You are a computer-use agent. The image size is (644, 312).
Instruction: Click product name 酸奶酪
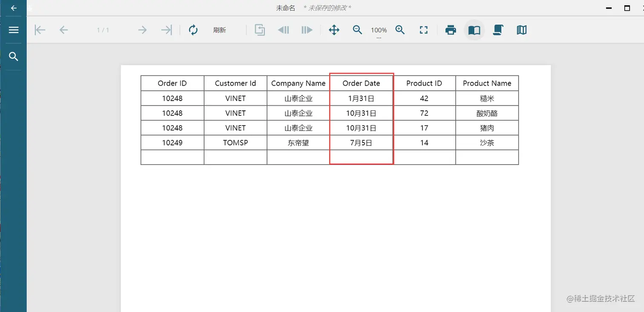click(x=487, y=113)
